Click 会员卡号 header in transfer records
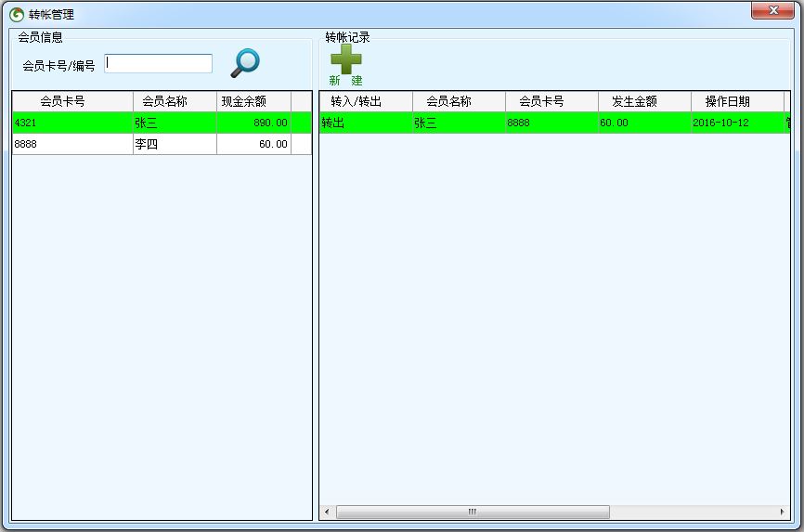The width and height of the screenshot is (804, 532). click(x=551, y=101)
